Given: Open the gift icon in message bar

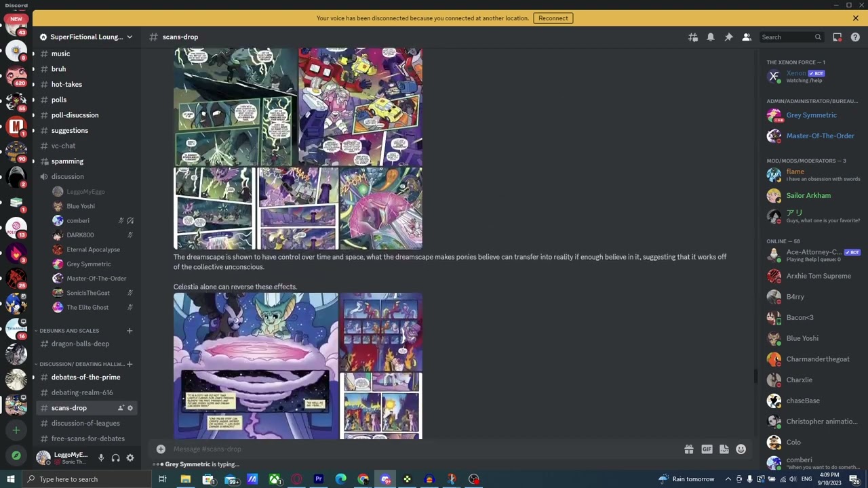Looking at the screenshot, I should tap(689, 449).
